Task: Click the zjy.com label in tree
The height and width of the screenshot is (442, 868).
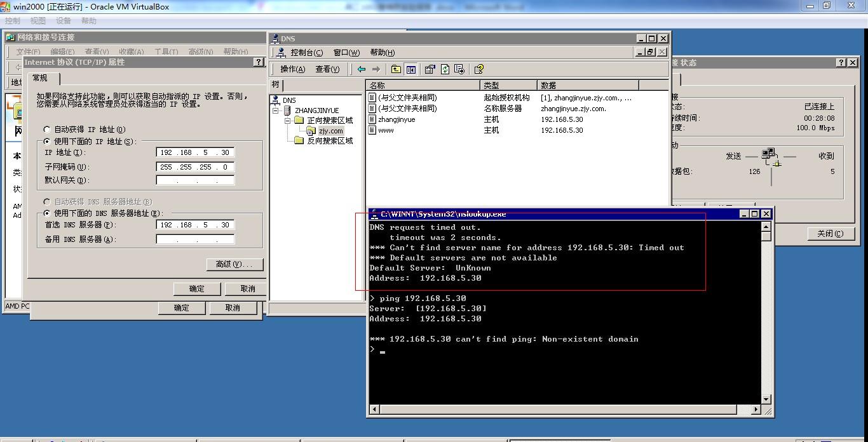Action: pos(331,131)
